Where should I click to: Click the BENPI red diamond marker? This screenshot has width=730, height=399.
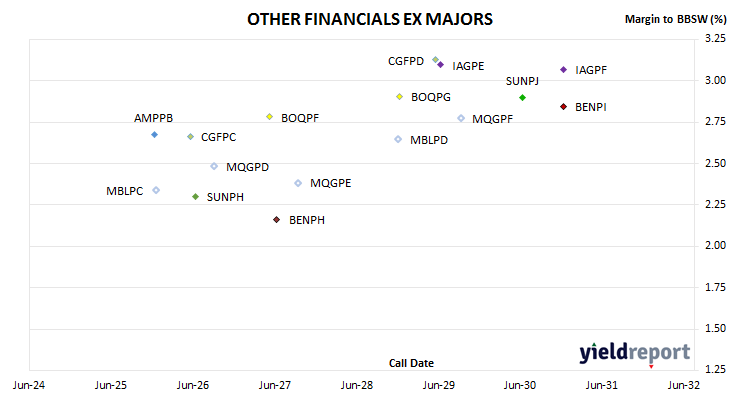(x=563, y=107)
